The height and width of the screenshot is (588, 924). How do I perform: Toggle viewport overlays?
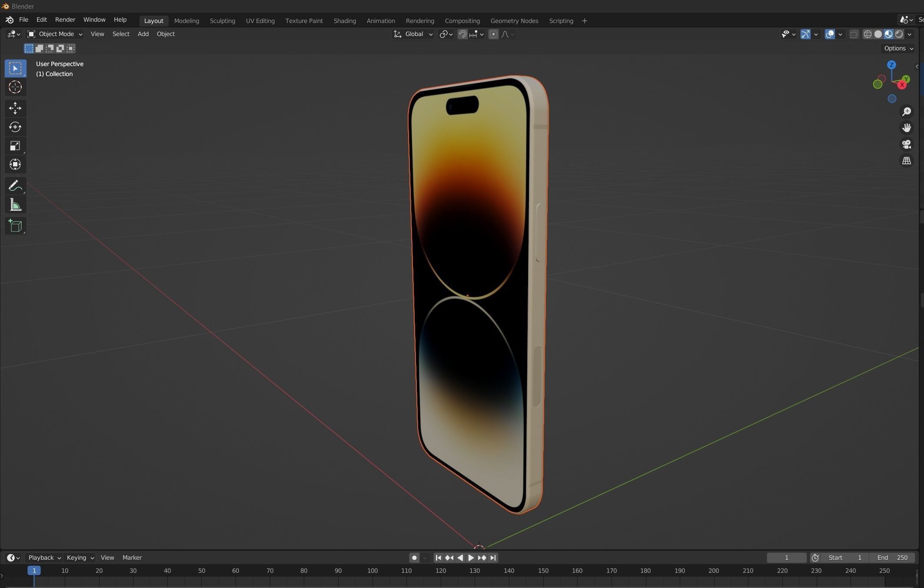coord(830,34)
